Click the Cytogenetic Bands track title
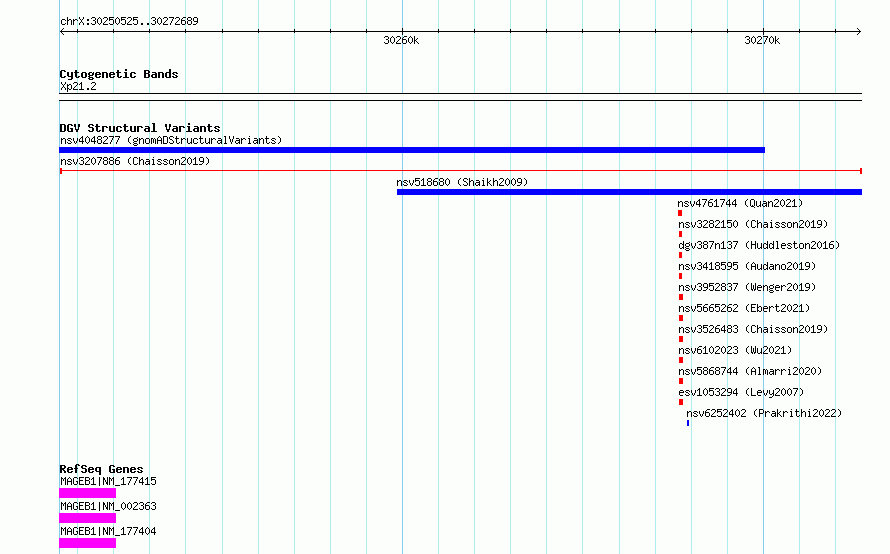The image size is (890, 554). pyautogui.click(x=119, y=74)
